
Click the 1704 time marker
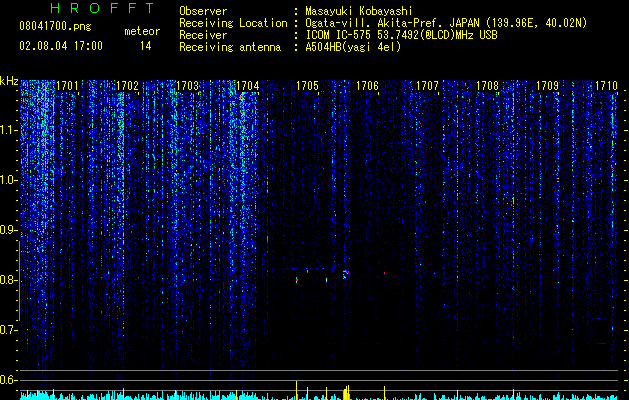(248, 86)
